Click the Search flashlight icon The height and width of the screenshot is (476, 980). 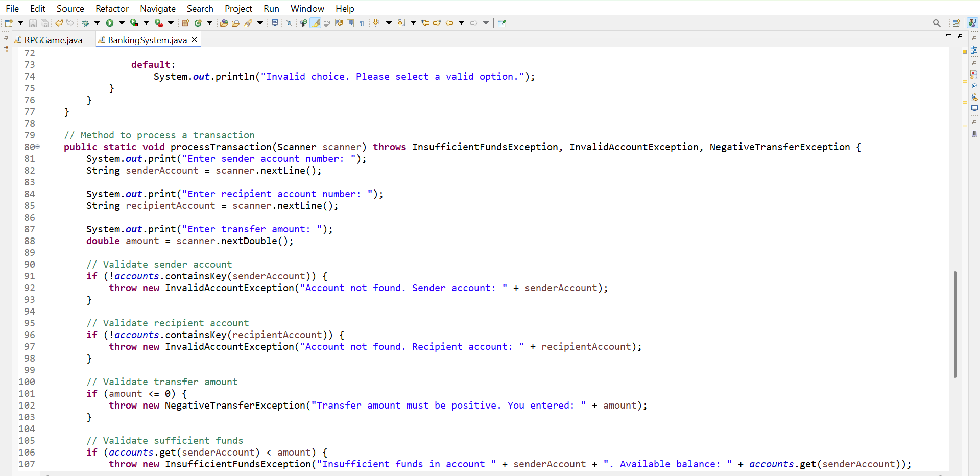249,23
